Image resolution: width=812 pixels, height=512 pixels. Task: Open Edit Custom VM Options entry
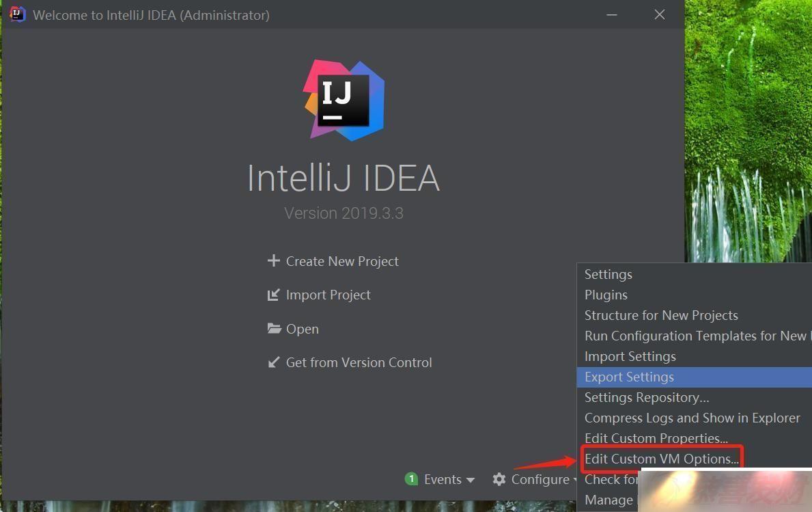(x=662, y=459)
